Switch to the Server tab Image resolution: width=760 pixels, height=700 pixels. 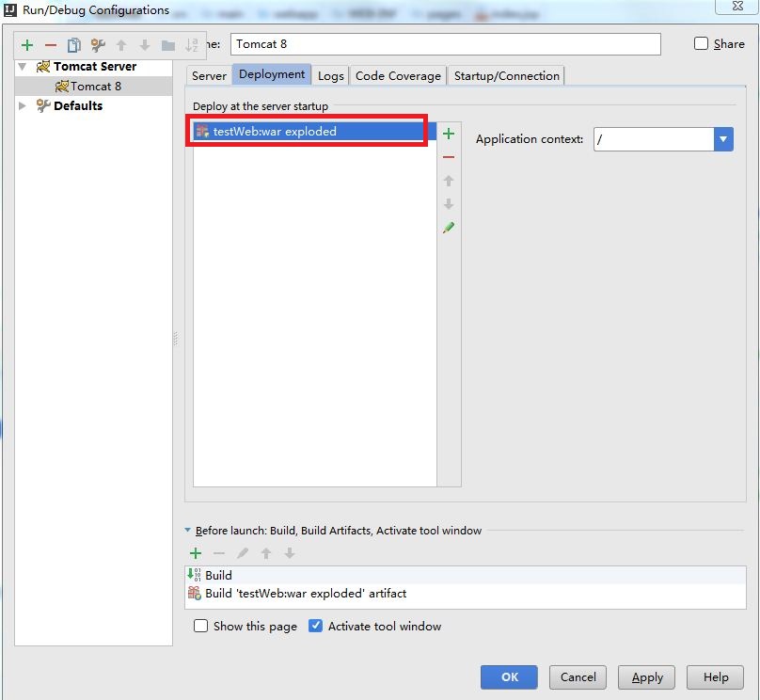(x=209, y=75)
